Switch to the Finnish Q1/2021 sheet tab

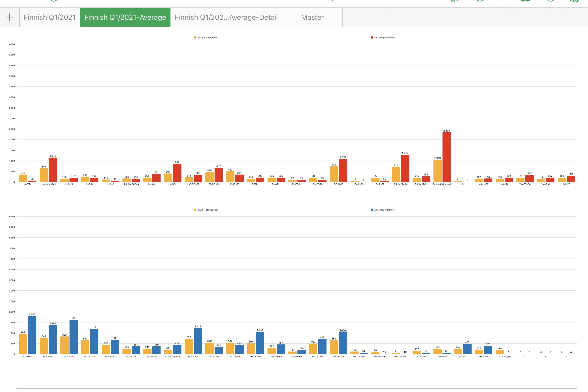pos(50,17)
